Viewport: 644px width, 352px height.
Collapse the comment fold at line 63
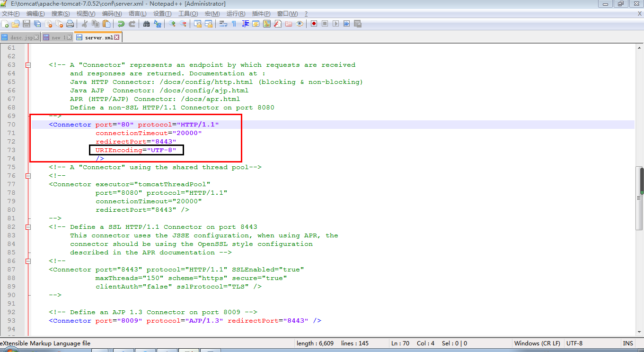pos(28,65)
